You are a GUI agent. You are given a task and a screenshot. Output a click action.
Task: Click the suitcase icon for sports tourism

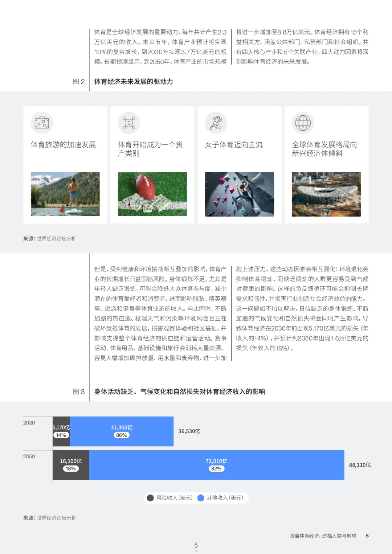coord(42,123)
